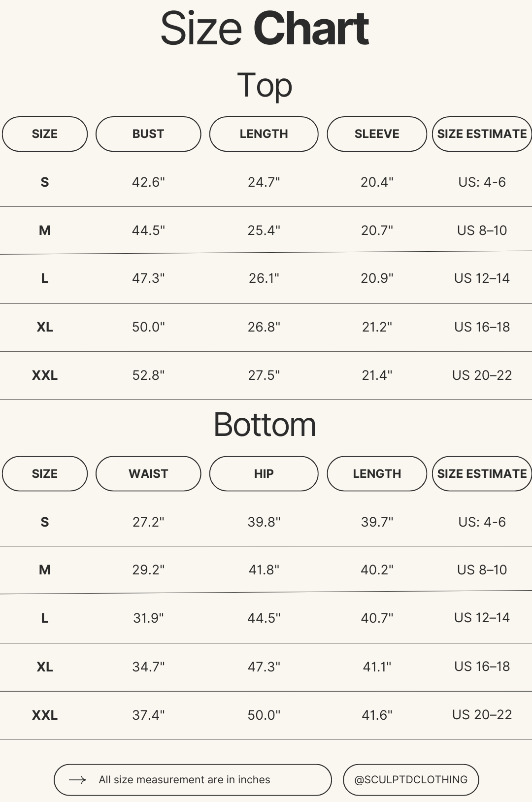Click the "Top" section heading
532x802 pixels.
pyautogui.click(x=265, y=85)
